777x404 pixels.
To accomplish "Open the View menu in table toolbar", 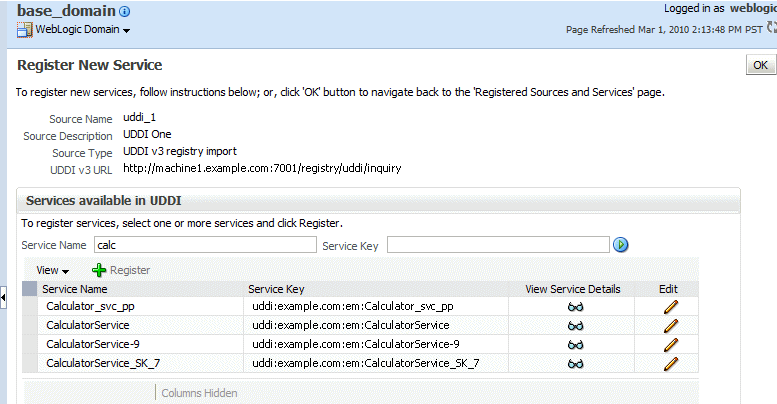I will click(x=52, y=270).
